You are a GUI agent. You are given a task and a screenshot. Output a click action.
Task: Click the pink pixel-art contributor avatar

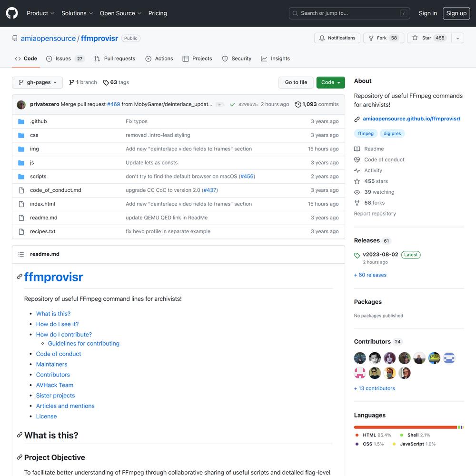click(x=360, y=373)
